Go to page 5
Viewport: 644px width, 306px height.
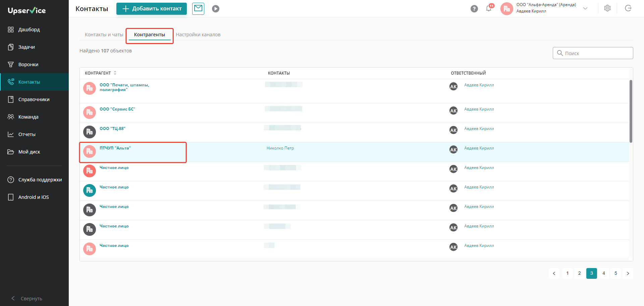(616, 273)
